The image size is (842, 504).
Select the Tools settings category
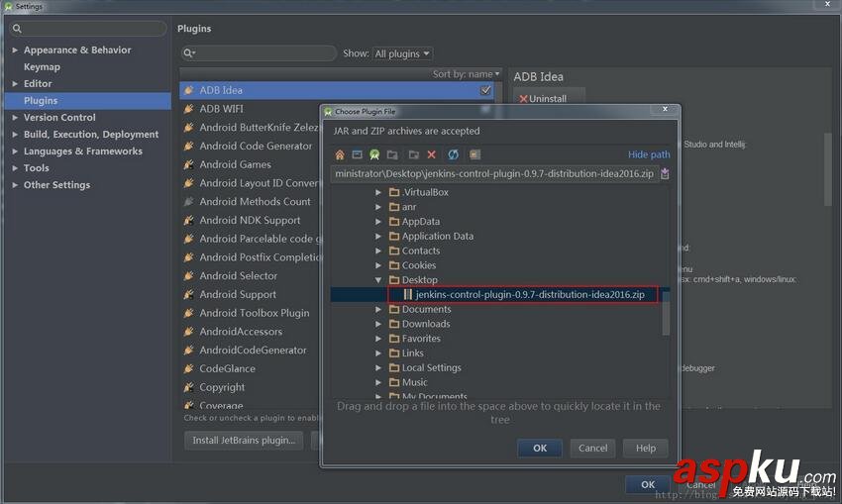click(36, 168)
